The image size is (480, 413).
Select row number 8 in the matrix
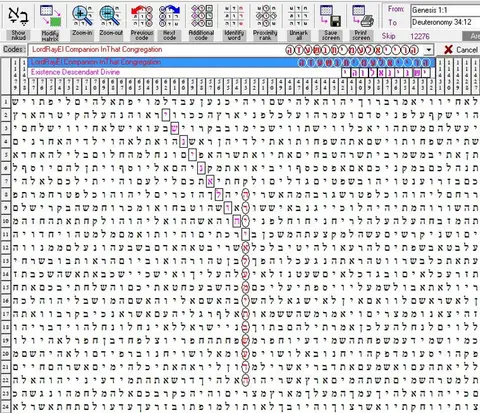coord(6,195)
